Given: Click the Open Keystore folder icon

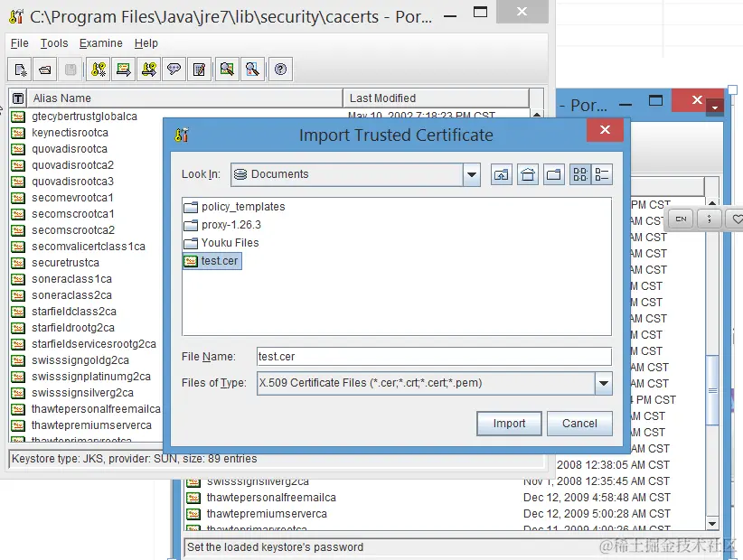Looking at the screenshot, I should 45,70.
